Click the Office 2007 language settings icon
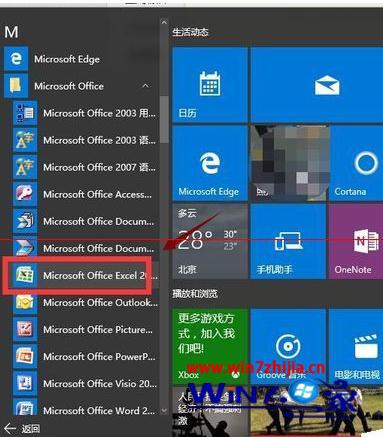Screen dimensions: 383x437 click(25, 167)
